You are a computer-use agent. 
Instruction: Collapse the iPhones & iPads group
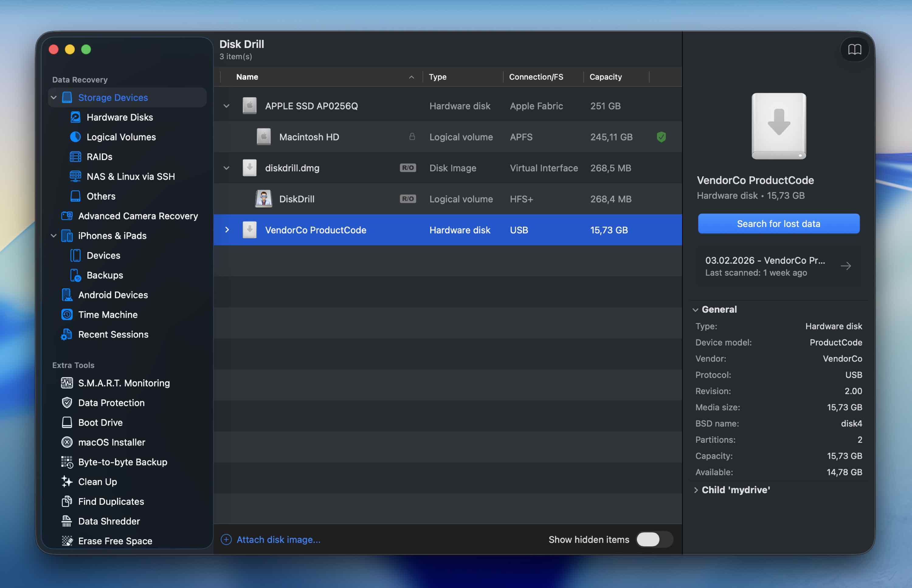54,236
